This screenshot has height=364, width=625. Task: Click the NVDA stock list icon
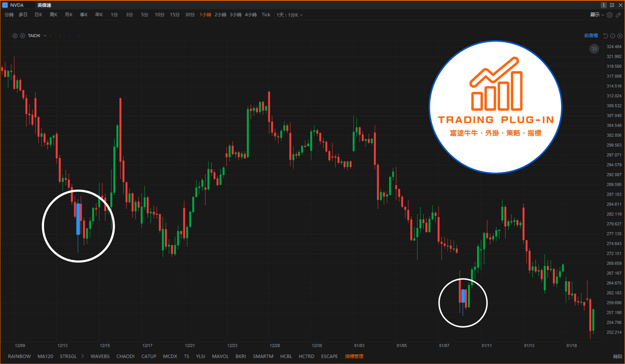tap(5, 5)
